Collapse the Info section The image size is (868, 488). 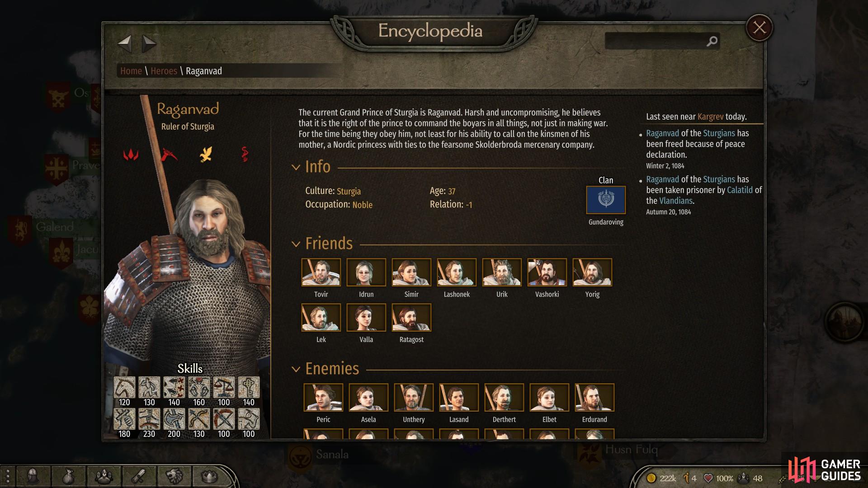click(296, 168)
